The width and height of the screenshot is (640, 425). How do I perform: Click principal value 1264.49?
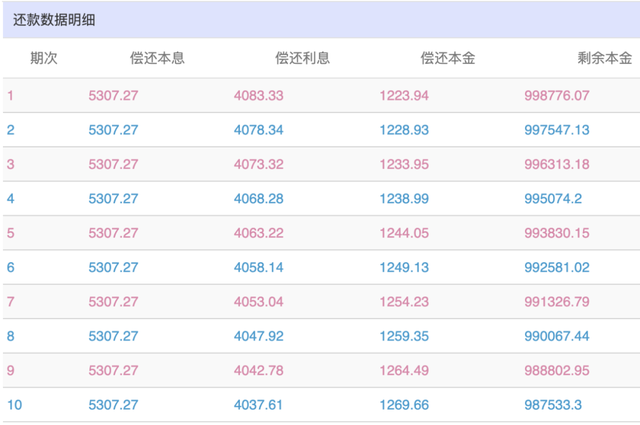point(404,370)
